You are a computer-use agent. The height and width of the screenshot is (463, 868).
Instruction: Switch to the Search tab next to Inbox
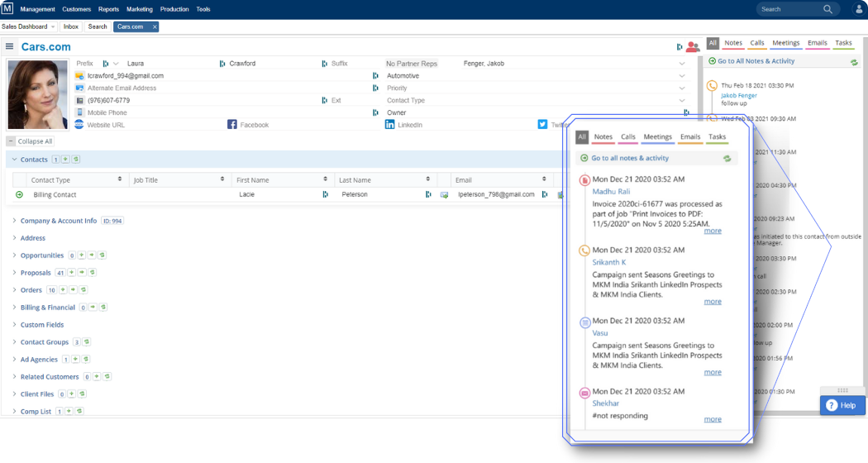pos(98,26)
